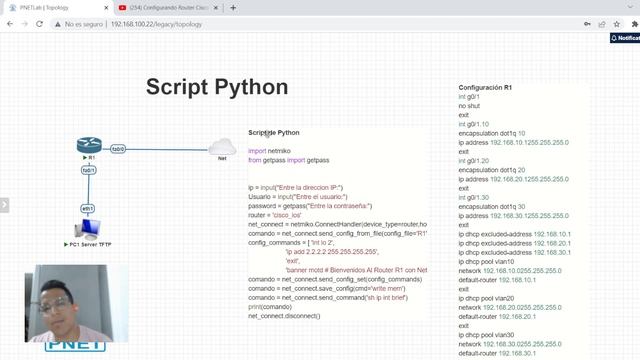
Task: Click the 'Configuración R1' heading
Action: click(485, 87)
